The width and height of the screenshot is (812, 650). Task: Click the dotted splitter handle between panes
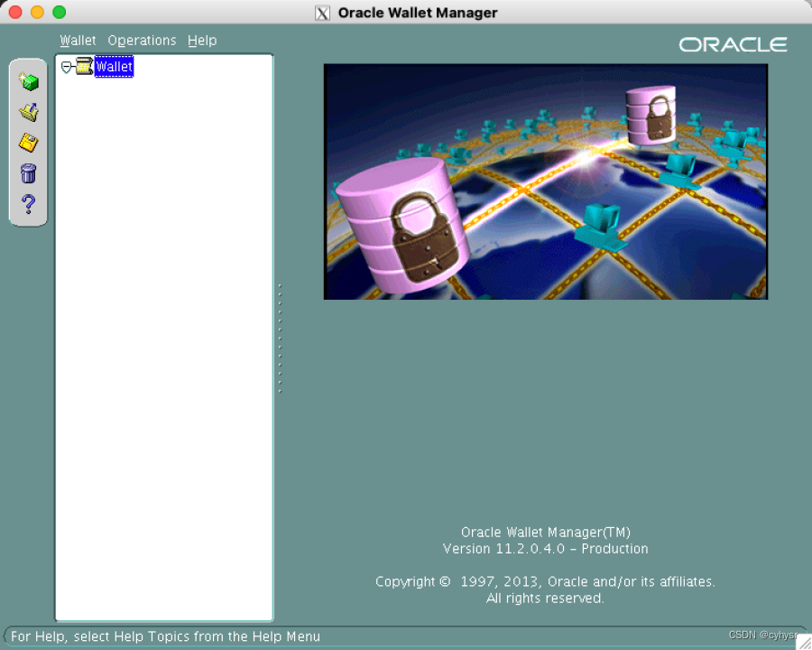(x=281, y=338)
